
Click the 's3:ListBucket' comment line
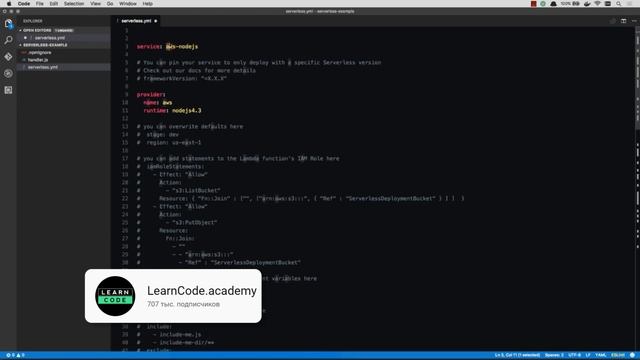(179, 190)
